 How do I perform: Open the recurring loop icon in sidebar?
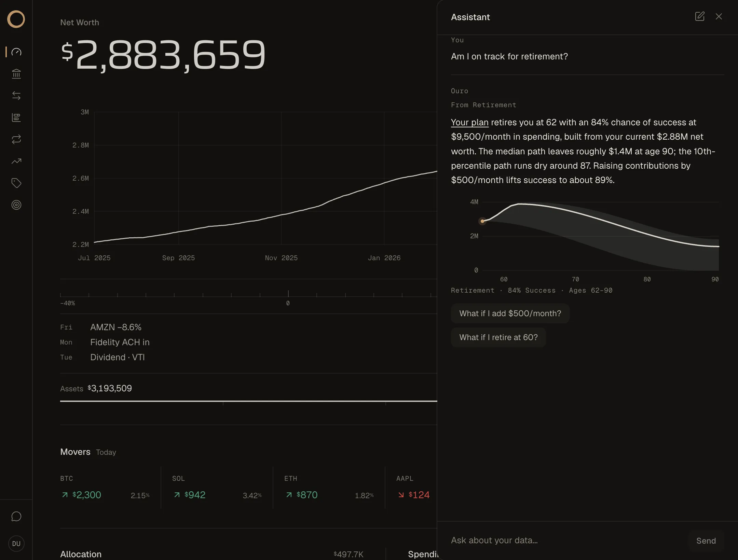tap(16, 139)
